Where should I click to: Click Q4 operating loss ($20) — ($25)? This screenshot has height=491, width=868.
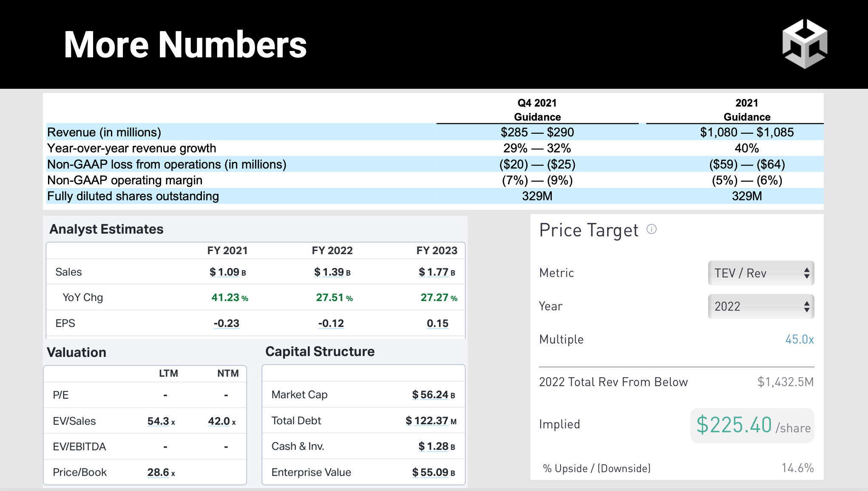click(537, 164)
